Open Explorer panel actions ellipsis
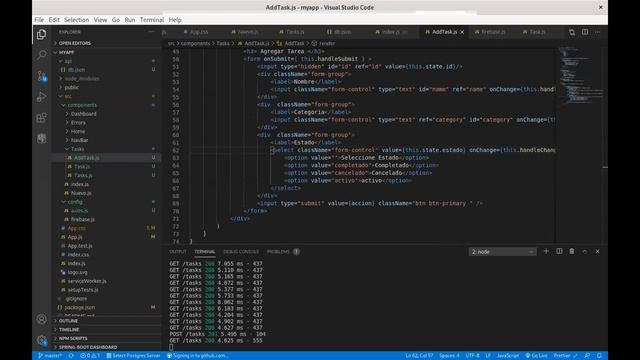The width and height of the screenshot is (640, 360). pyautogui.click(x=151, y=32)
